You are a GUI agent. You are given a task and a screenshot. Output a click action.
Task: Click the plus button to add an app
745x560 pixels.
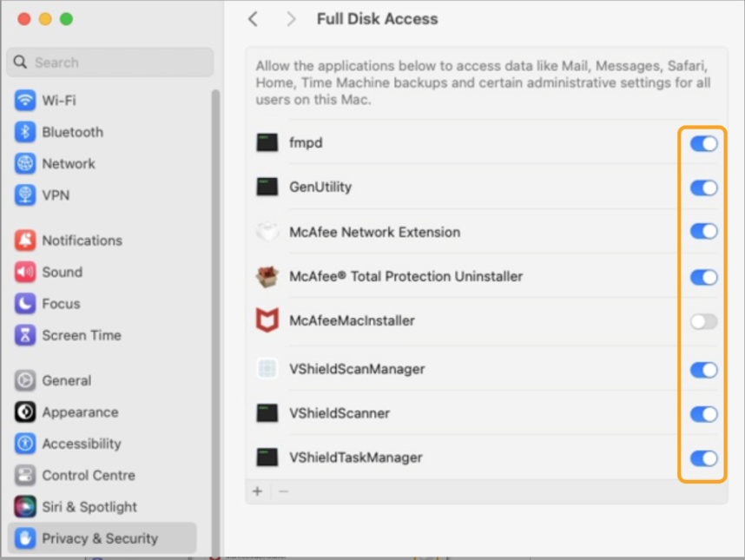[258, 491]
